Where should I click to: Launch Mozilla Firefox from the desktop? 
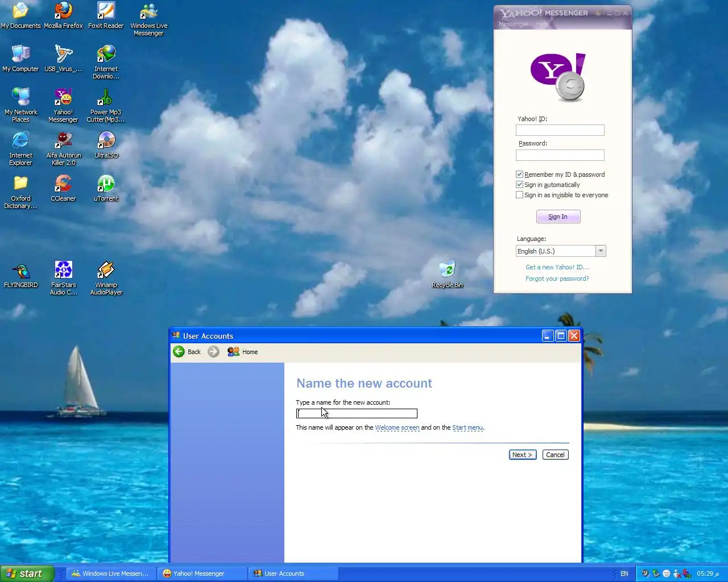[x=63, y=16]
